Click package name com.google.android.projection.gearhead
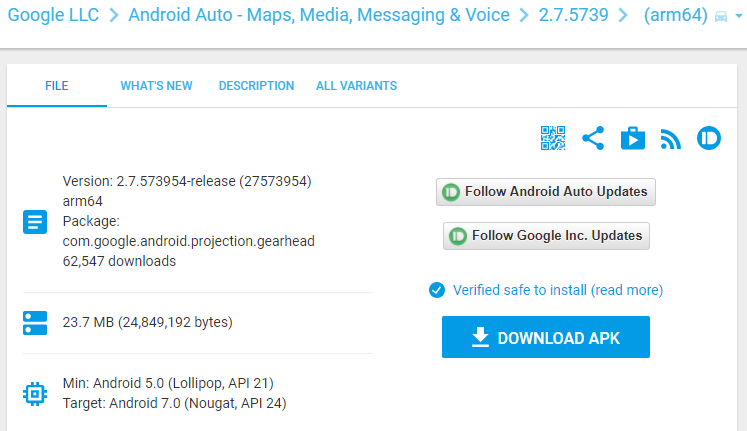This screenshot has height=431, width=747. 188,241
